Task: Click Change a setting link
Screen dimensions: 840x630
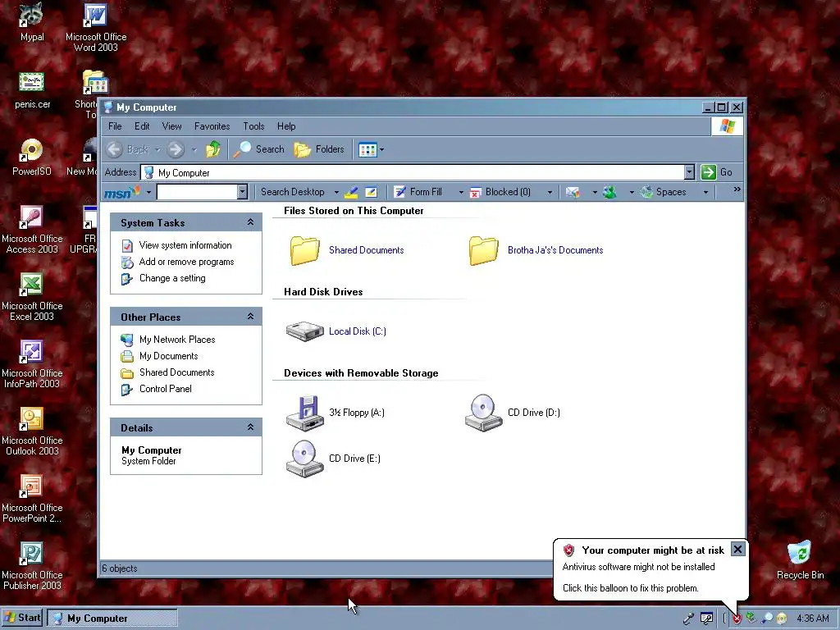Action: tap(172, 278)
